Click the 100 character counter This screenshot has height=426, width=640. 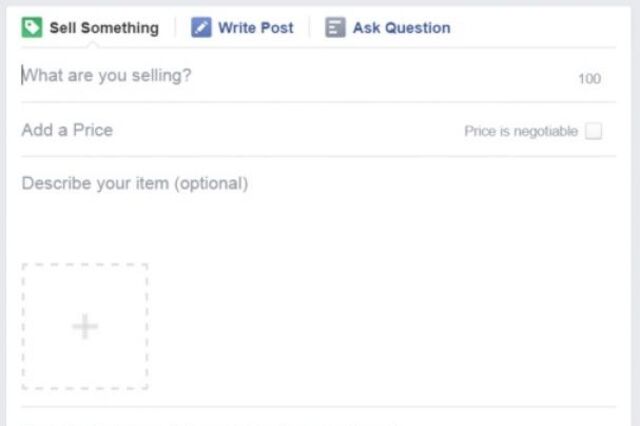tap(589, 78)
